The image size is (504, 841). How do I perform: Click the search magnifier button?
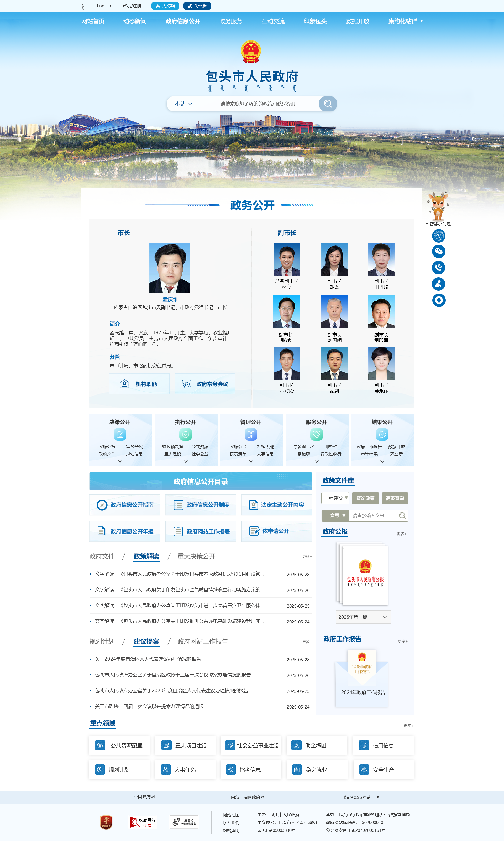[x=327, y=104]
